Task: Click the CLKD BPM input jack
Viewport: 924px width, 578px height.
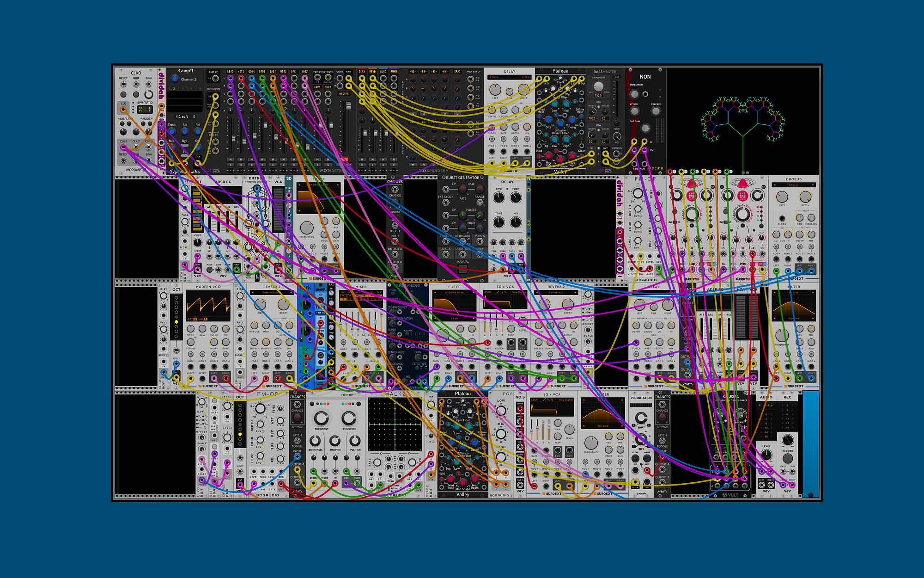Action: click(x=149, y=84)
